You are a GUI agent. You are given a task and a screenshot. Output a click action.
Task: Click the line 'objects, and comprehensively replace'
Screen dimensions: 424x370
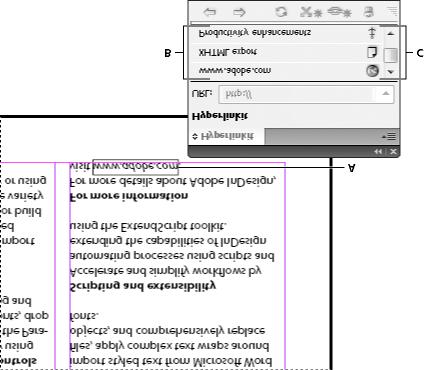coord(167,331)
